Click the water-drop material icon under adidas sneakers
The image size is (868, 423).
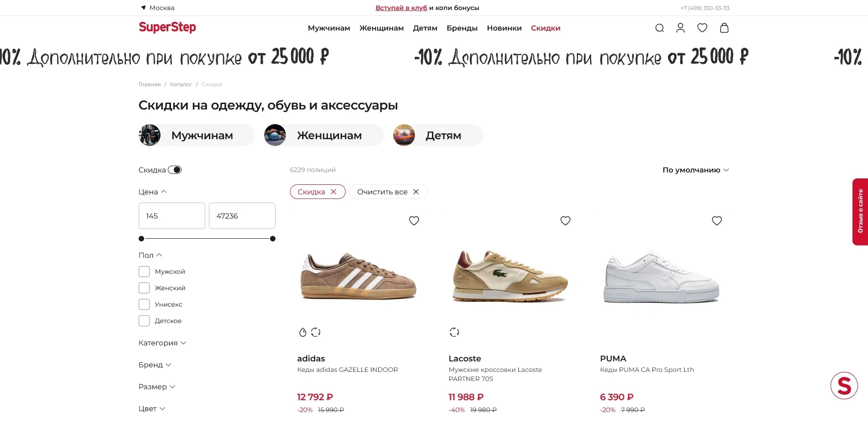tap(303, 332)
